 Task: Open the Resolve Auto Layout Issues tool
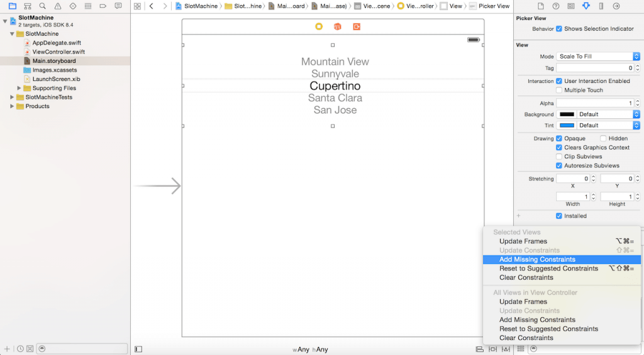pos(506,349)
